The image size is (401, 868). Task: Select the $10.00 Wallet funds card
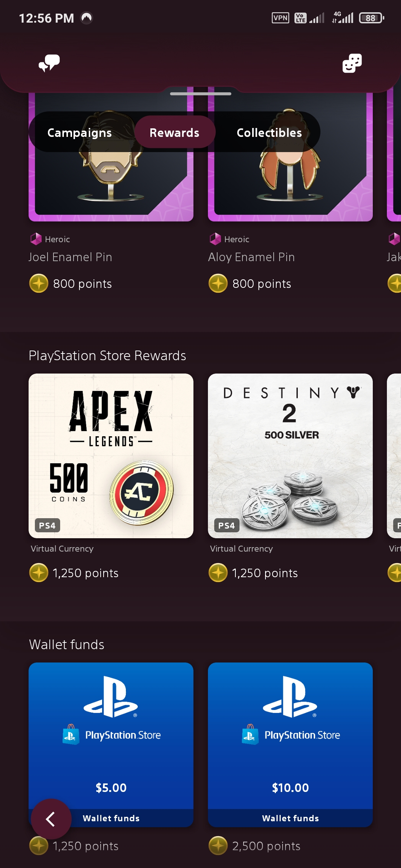(x=290, y=744)
